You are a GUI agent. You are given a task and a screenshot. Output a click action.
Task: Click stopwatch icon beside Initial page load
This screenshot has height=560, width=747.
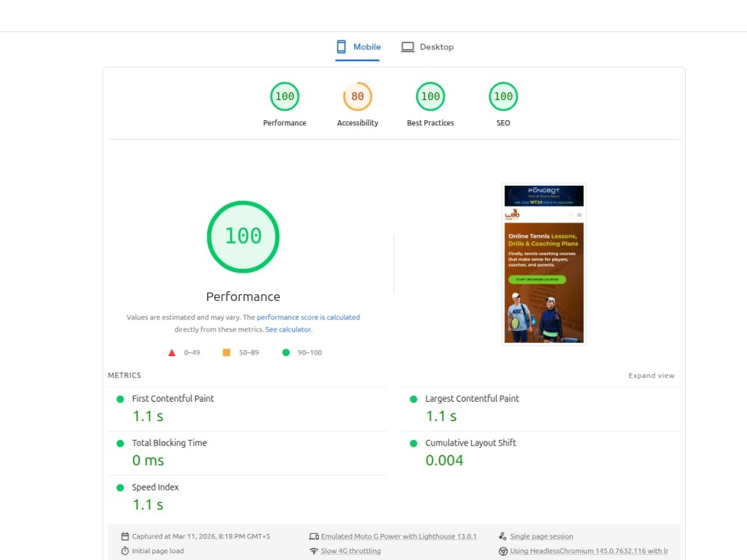[125, 551]
